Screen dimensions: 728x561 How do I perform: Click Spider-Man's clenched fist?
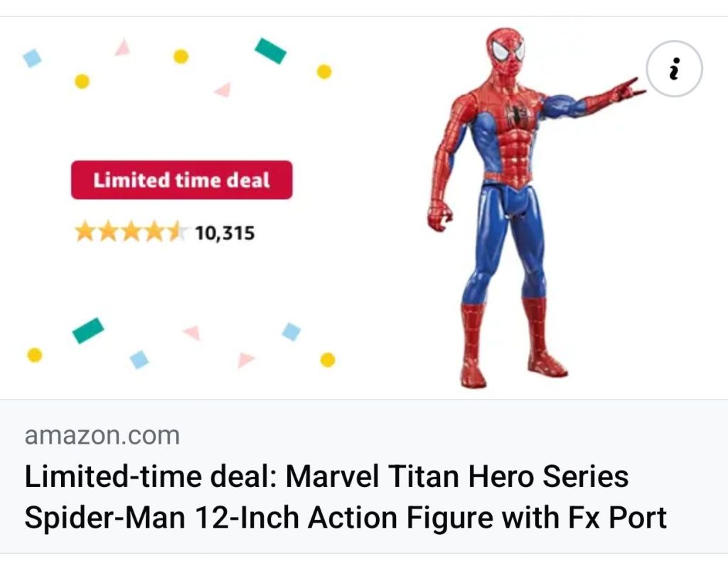pos(439,215)
